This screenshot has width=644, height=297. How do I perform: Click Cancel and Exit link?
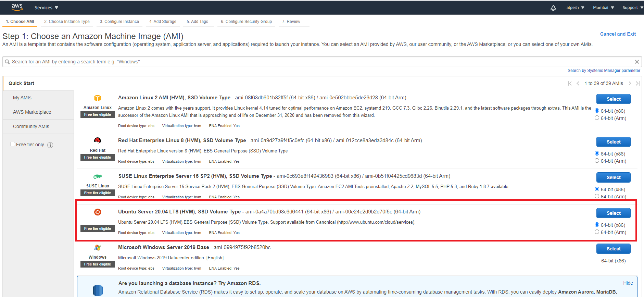[x=618, y=34]
